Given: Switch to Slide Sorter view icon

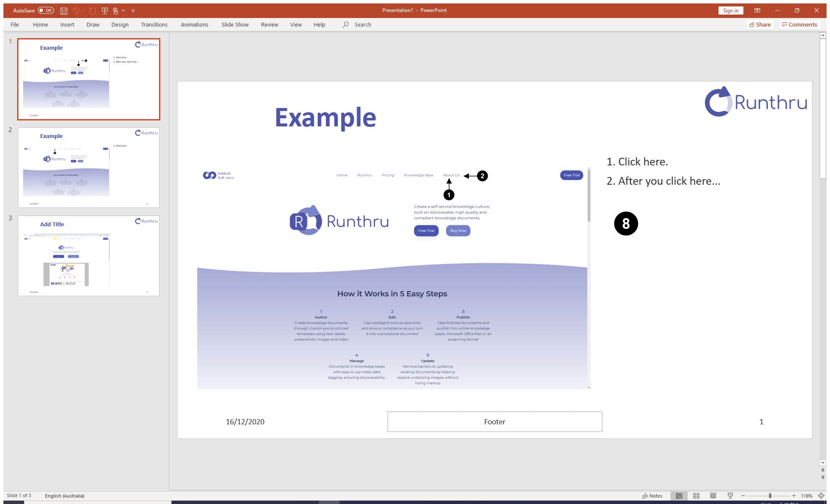Looking at the screenshot, I should click(x=696, y=496).
